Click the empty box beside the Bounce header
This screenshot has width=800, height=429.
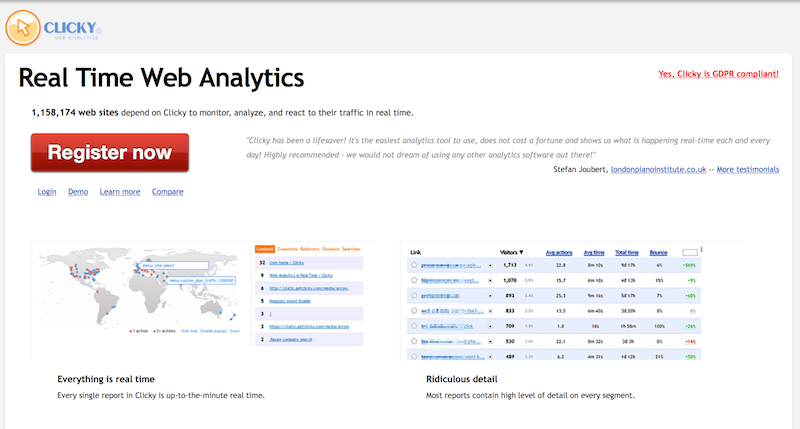pyautogui.click(x=690, y=253)
